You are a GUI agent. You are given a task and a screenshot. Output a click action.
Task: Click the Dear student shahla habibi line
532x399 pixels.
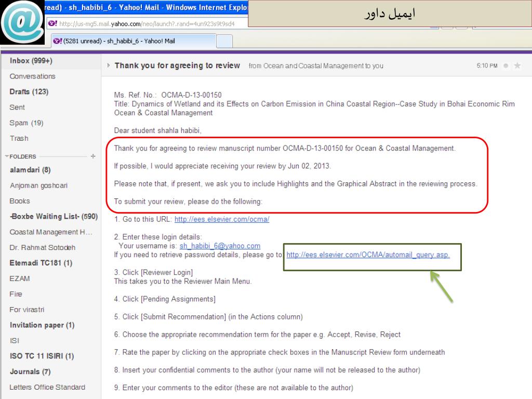158,130
